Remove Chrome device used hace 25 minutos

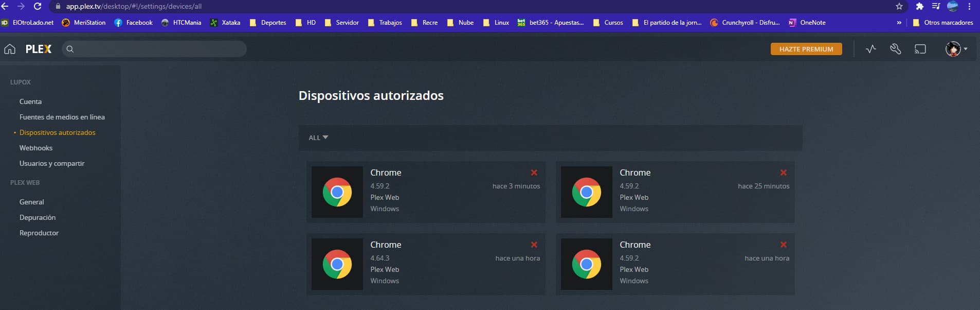(x=784, y=173)
